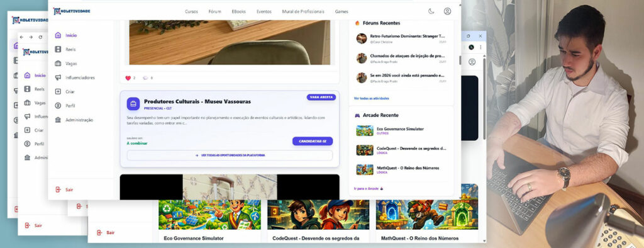Image resolution: width=644 pixels, height=248 pixels.
Task: Click the rear window's vertical scrollbar
Action: (x=484, y=99)
